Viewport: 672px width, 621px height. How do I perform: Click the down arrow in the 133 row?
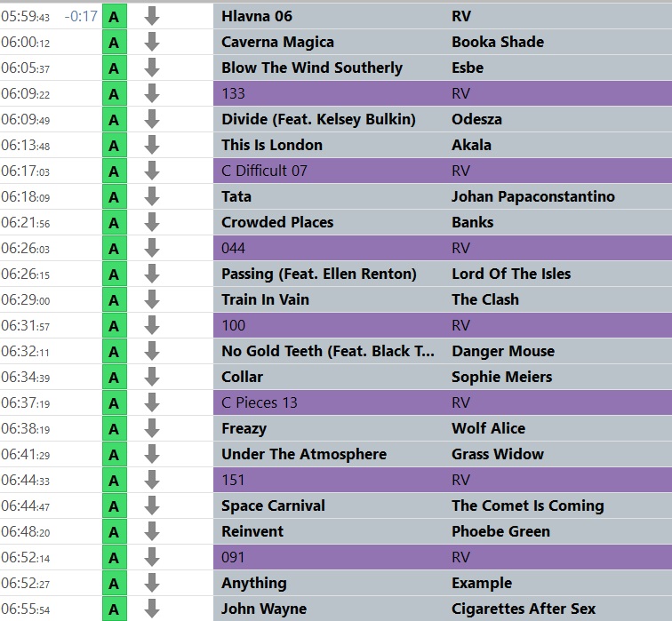pyautogui.click(x=152, y=93)
